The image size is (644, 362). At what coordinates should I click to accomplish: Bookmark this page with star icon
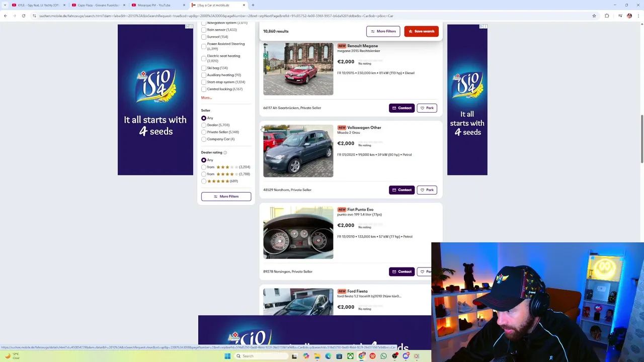594,16
